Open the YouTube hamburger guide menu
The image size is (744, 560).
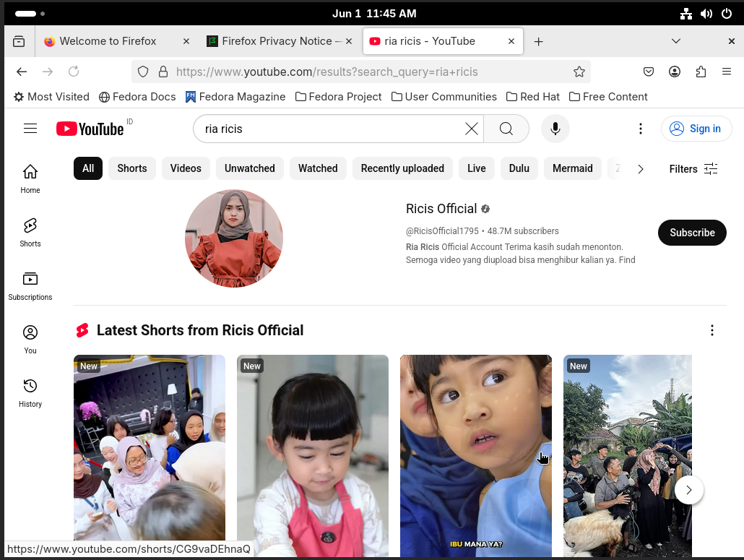pyautogui.click(x=30, y=129)
